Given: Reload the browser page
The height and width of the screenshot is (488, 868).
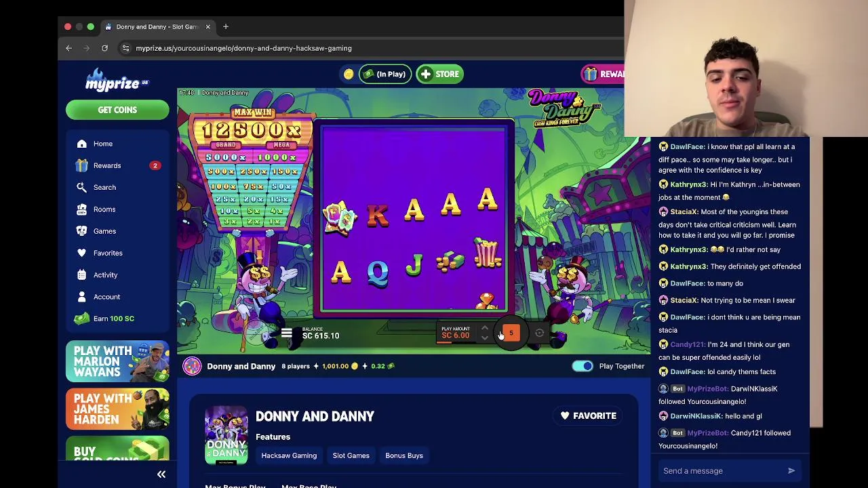Looking at the screenshot, I should 104,48.
